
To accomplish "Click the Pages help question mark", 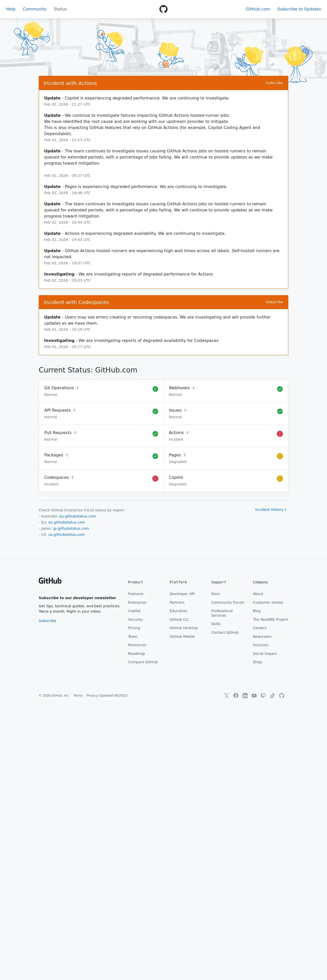I will click(x=184, y=455).
